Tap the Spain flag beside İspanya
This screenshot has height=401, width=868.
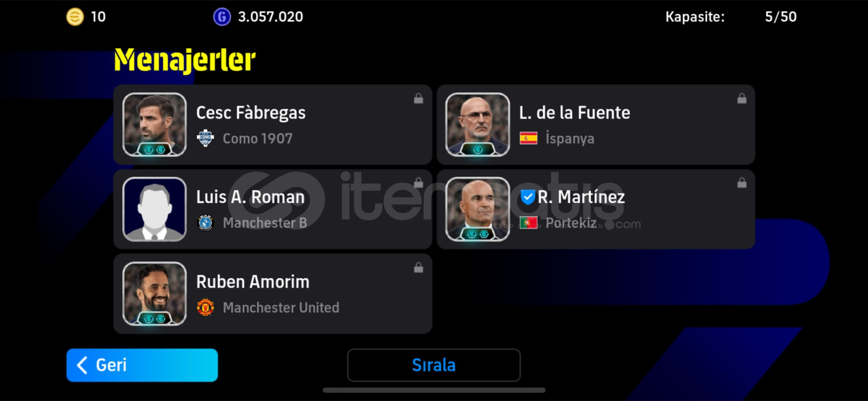click(x=528, y=138)
